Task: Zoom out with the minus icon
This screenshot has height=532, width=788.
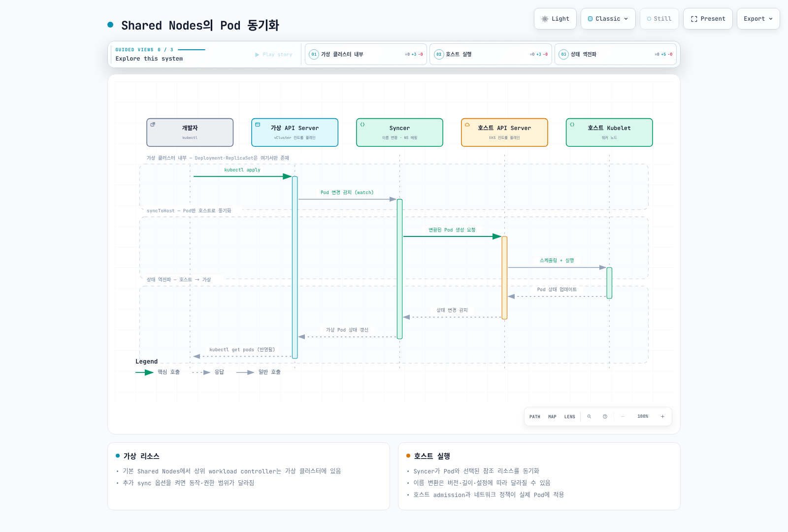Action: click(x=623, y=417)
